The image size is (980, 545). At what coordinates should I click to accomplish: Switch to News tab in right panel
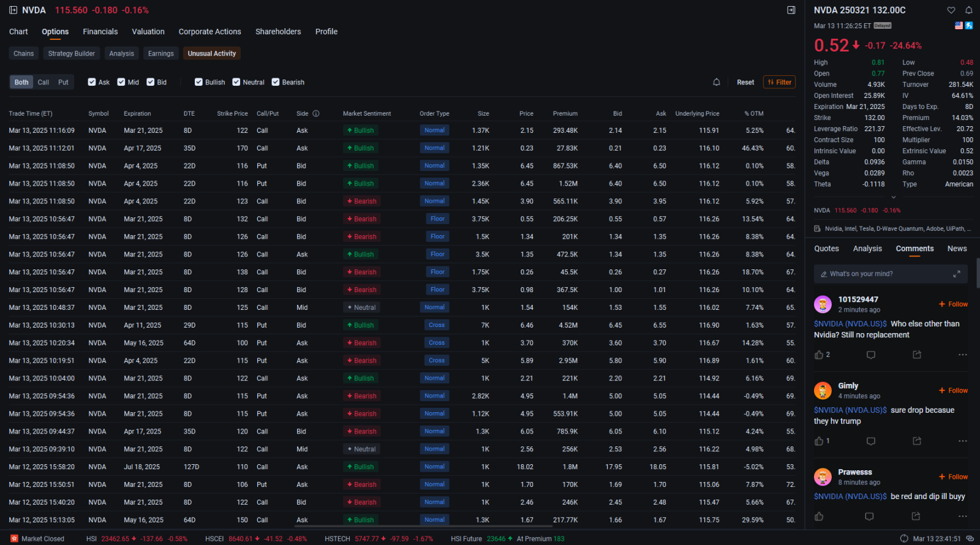click(957, 249)
